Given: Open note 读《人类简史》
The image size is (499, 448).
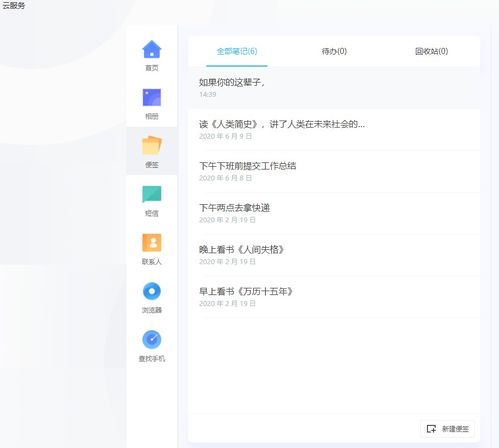Looking at the screenshot, I should point(334,130).
